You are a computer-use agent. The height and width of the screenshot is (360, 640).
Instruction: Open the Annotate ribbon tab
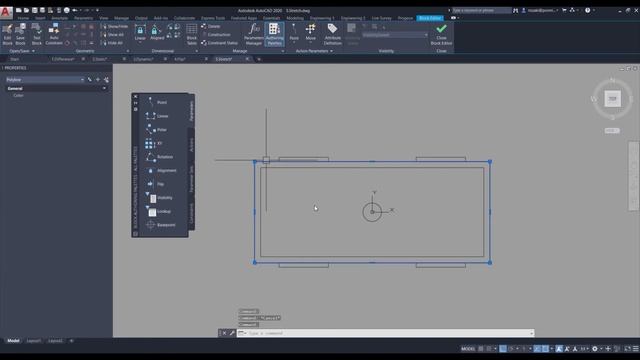tap(60, 18)
